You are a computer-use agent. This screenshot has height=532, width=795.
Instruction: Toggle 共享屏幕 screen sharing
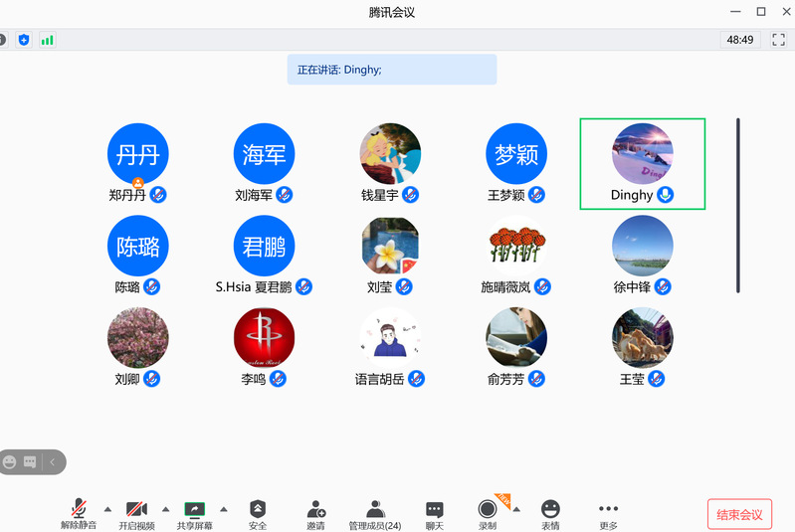tap(194, 509)
